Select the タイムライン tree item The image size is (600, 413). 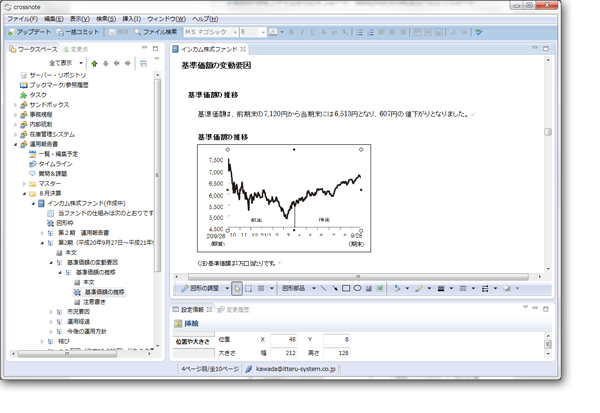(x=56, y=163)
